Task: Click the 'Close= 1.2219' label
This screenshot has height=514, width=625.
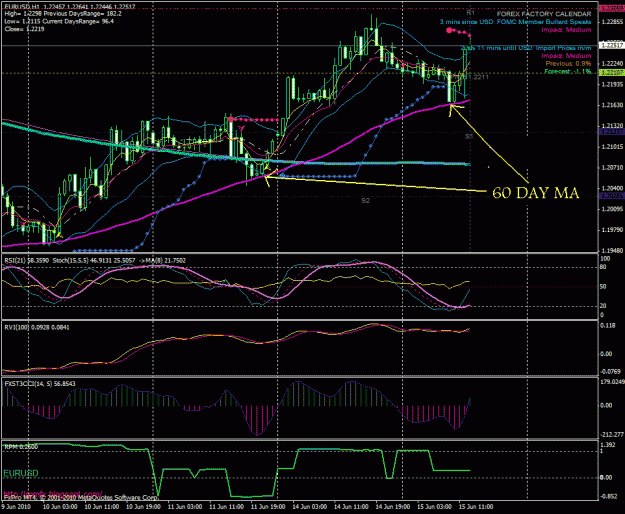Action: (x=24, y=29)
